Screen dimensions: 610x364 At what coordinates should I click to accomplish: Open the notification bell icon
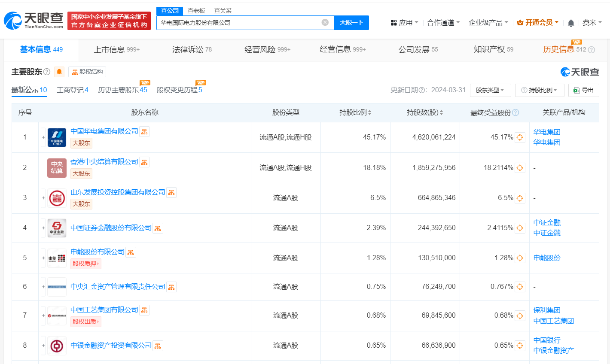(x=572, y=22)
